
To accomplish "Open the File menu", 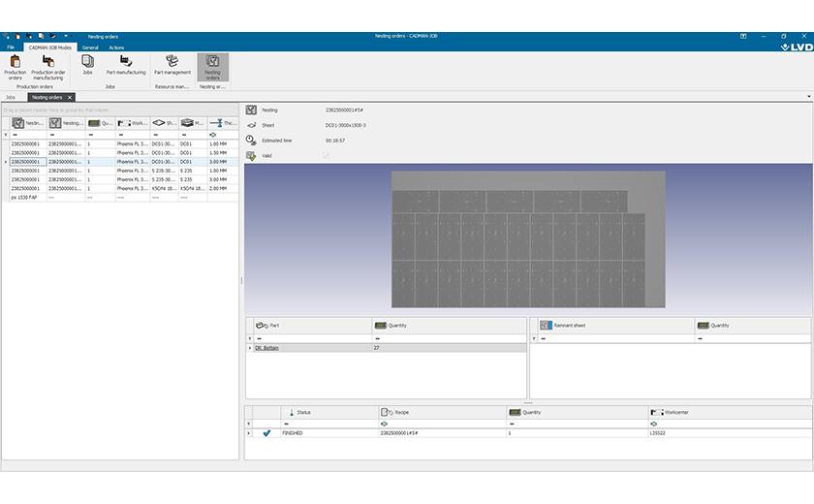I will (11, 47).
